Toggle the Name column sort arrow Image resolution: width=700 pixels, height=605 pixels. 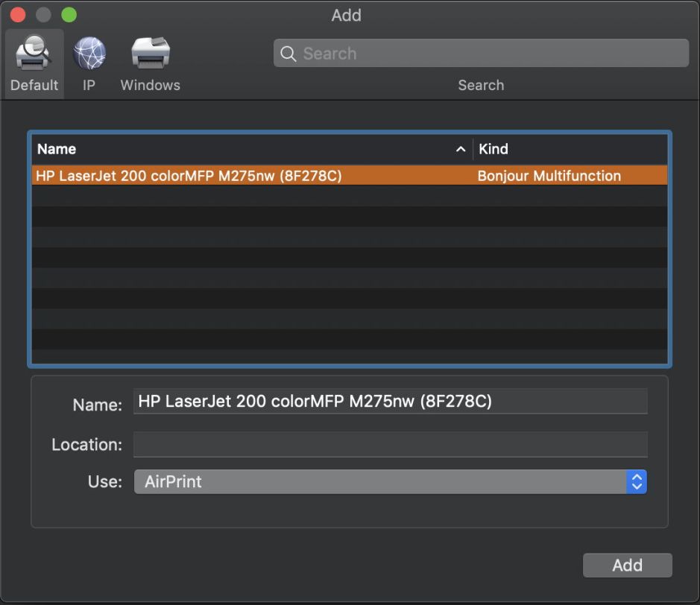(461, 149)
